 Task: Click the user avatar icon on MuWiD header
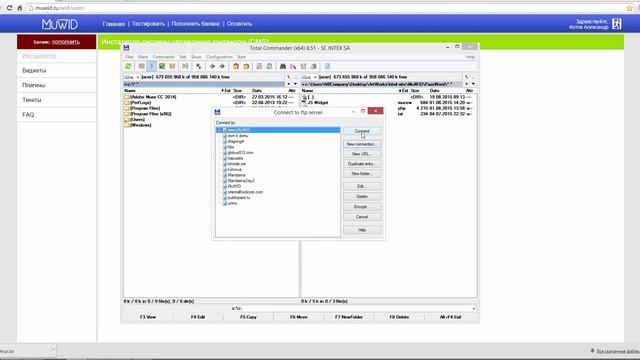pyautogui.click(x=617, y=24)
